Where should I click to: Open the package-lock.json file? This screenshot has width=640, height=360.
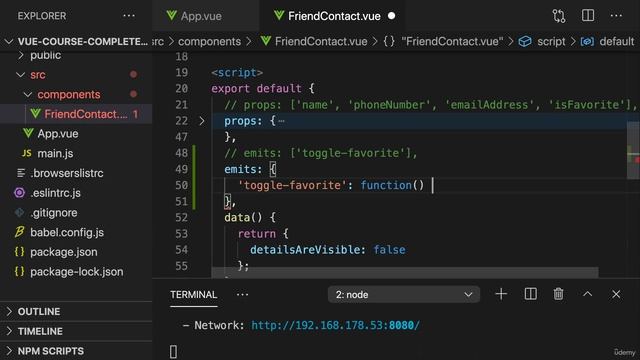coord(76,272)
